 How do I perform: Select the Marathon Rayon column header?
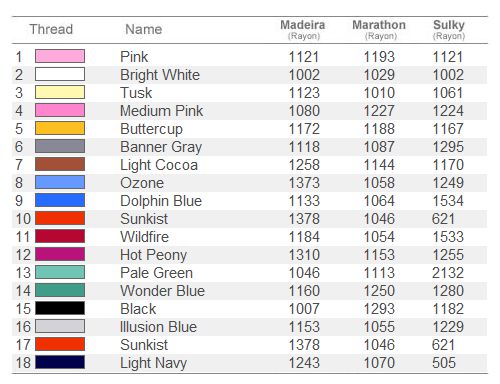pyautogui.click(x=379, y=29)
